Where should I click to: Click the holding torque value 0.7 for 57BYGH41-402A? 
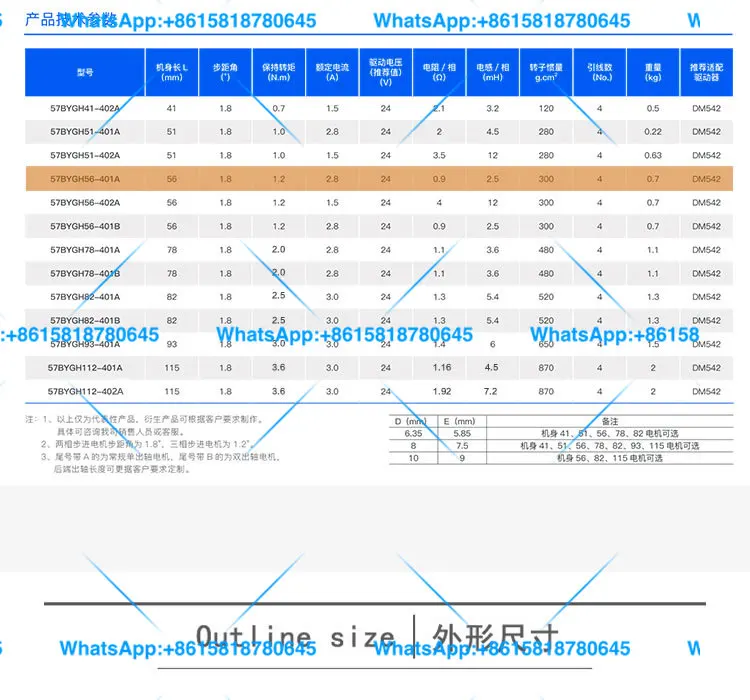tap(279, 109)
